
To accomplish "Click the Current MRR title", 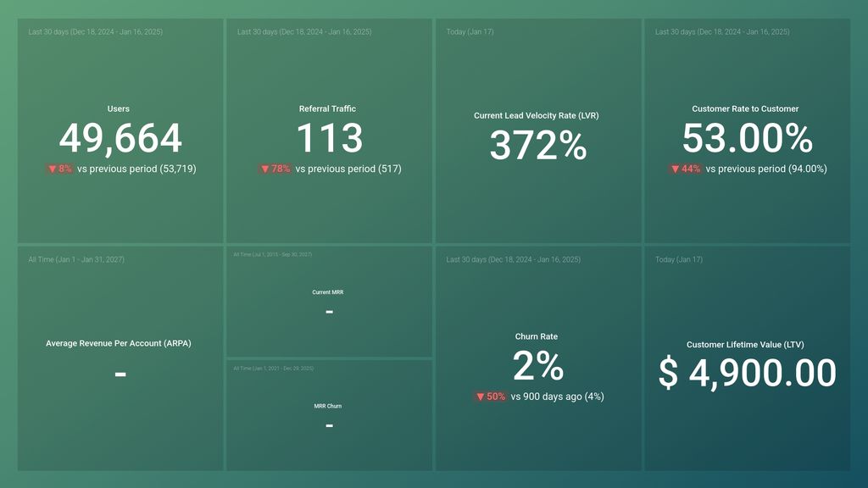I will click(328, 292).
